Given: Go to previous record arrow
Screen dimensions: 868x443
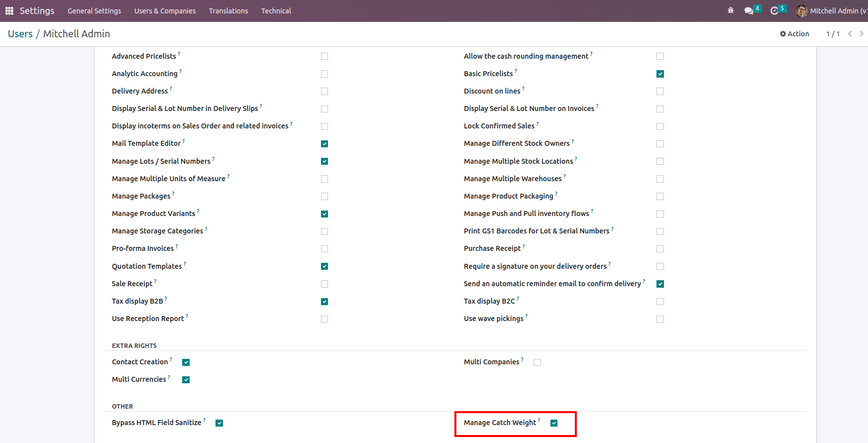Looking at the screenshot, I should (850, 34).
